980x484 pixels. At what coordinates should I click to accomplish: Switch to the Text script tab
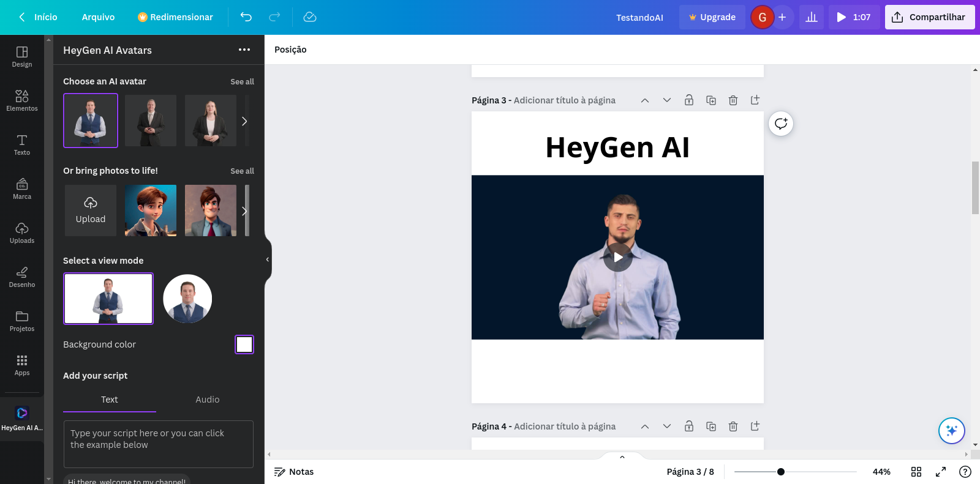(x=110, y=400)
